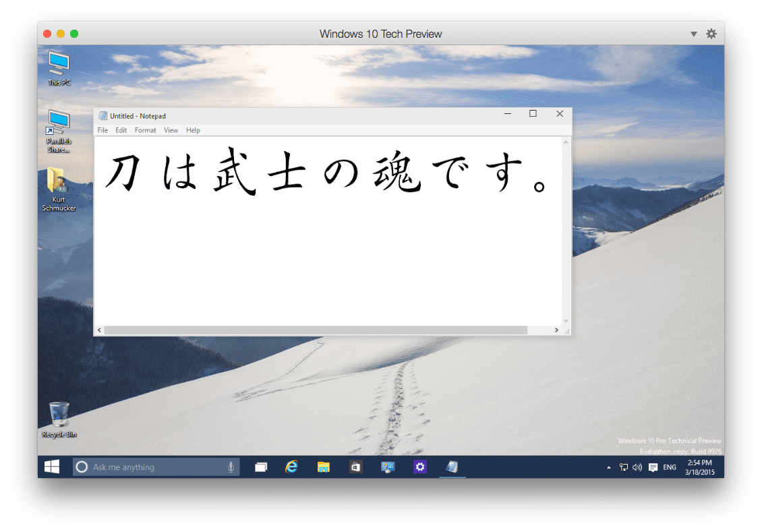The height and width of the screenshot is (532, 762).
Task: Open the Format menu in Notepad
Action: 145,130
